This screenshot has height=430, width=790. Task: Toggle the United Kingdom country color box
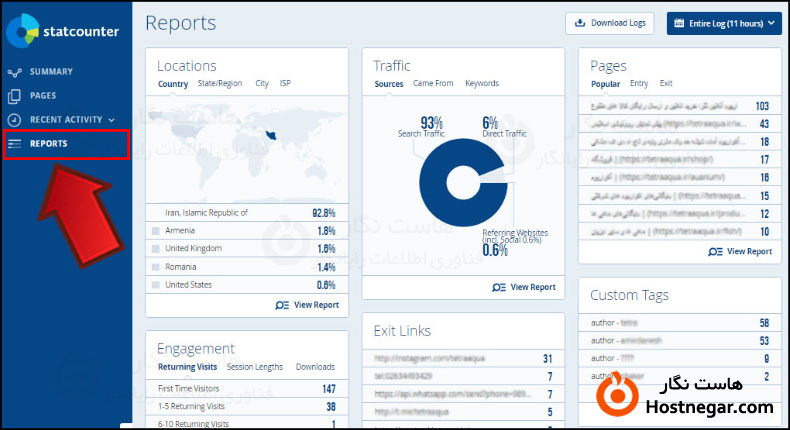(155, 248)
